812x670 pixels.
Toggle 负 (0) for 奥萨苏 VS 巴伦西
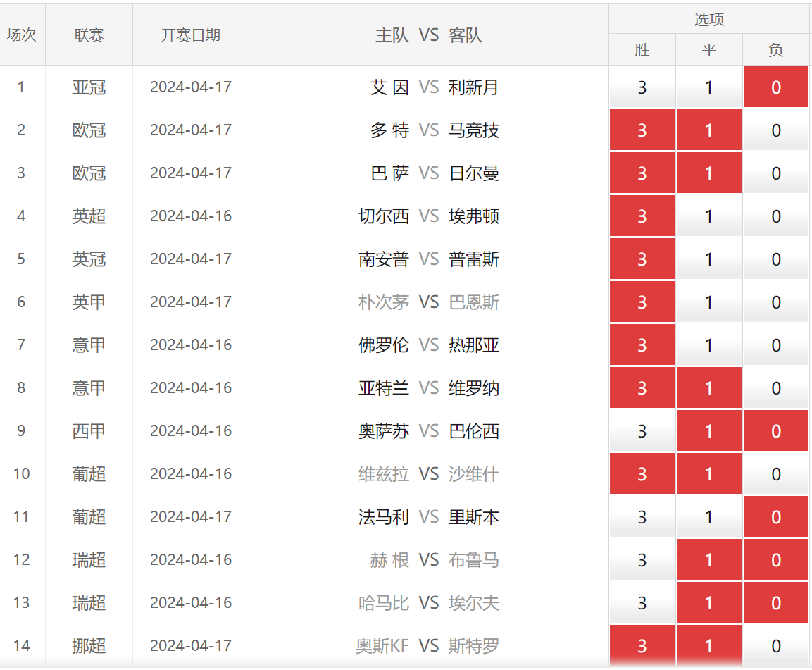(776, 431)
